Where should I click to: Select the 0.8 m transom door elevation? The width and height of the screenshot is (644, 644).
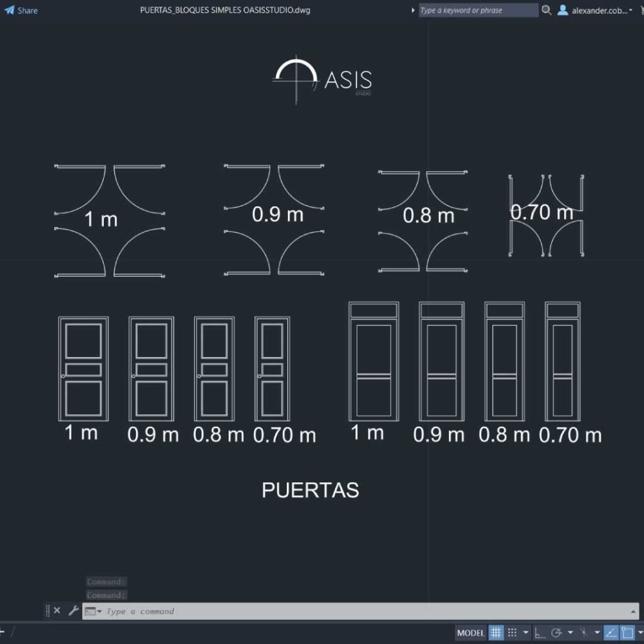(504, 362)
